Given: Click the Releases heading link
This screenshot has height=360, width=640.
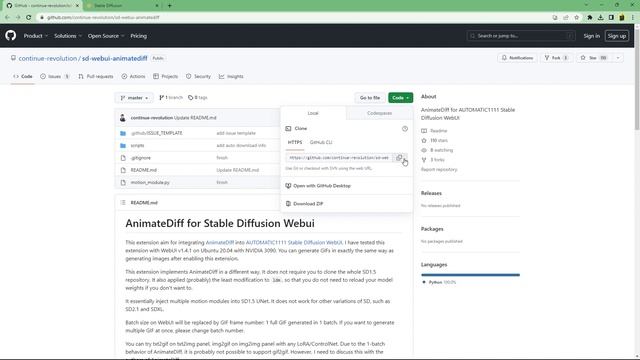Looking at the screenshot, I should click(x=431, y=193).
